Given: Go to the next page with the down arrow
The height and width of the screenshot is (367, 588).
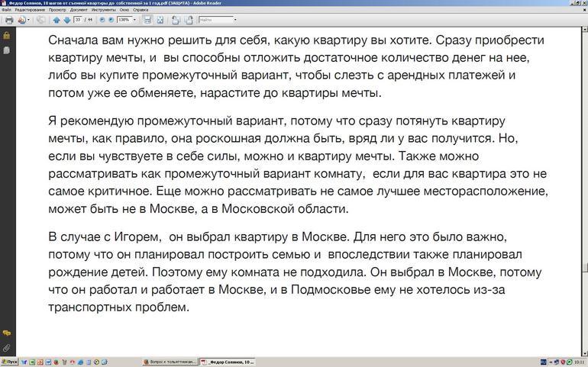Looking at the screenshot, I should [x=66, y=20].
